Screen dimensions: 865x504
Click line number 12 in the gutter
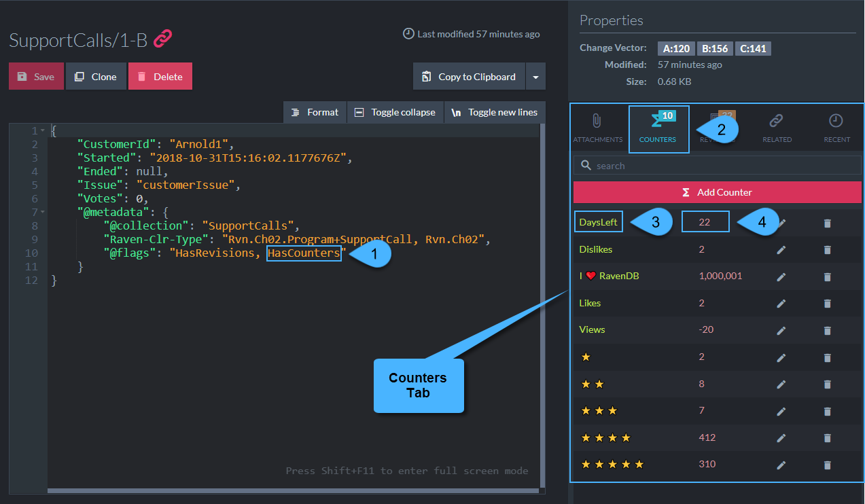(31, 280)
